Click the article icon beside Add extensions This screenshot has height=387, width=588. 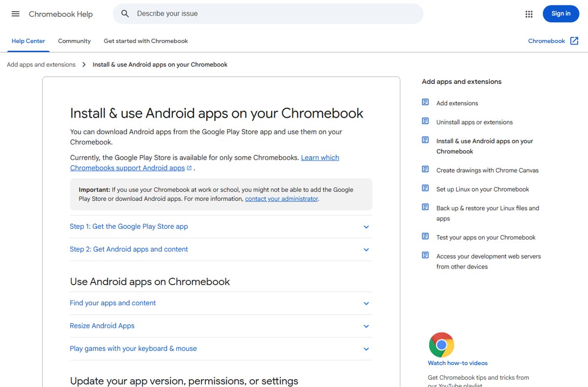tap(425, 102)
